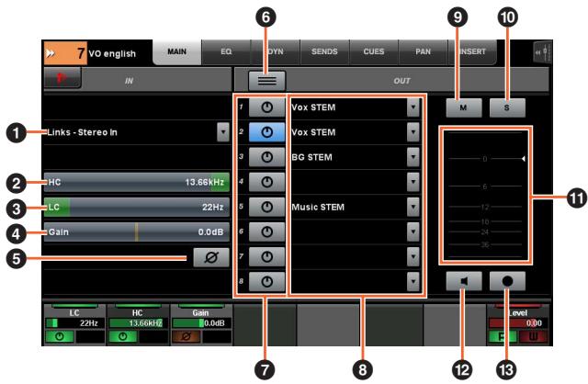Click the speaker monitor button

click(464, 281)
